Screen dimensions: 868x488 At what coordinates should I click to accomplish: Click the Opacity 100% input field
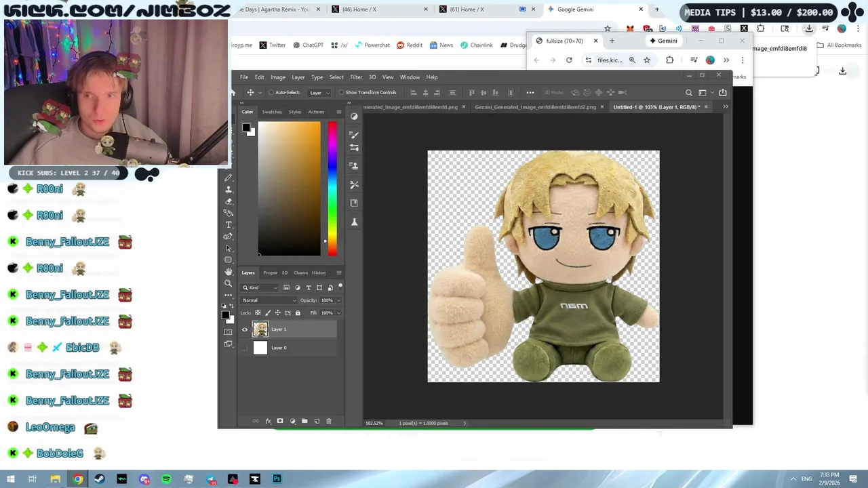327,300
